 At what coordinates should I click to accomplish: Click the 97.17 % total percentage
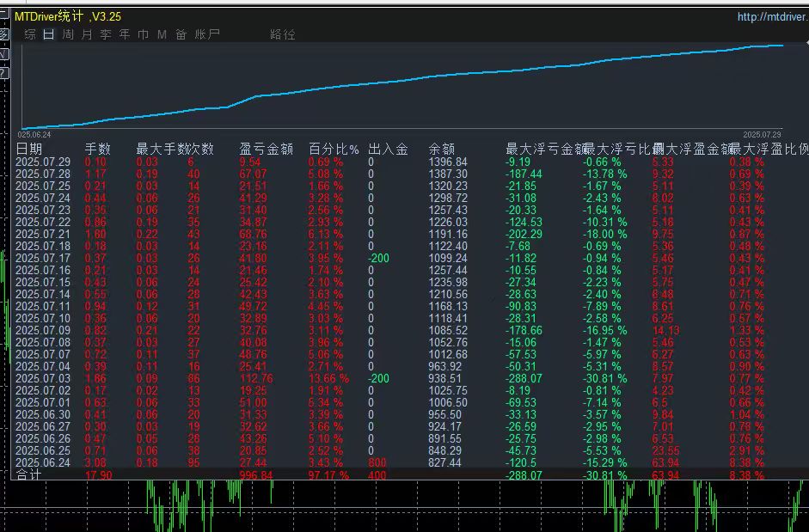(x=328, y=474)
